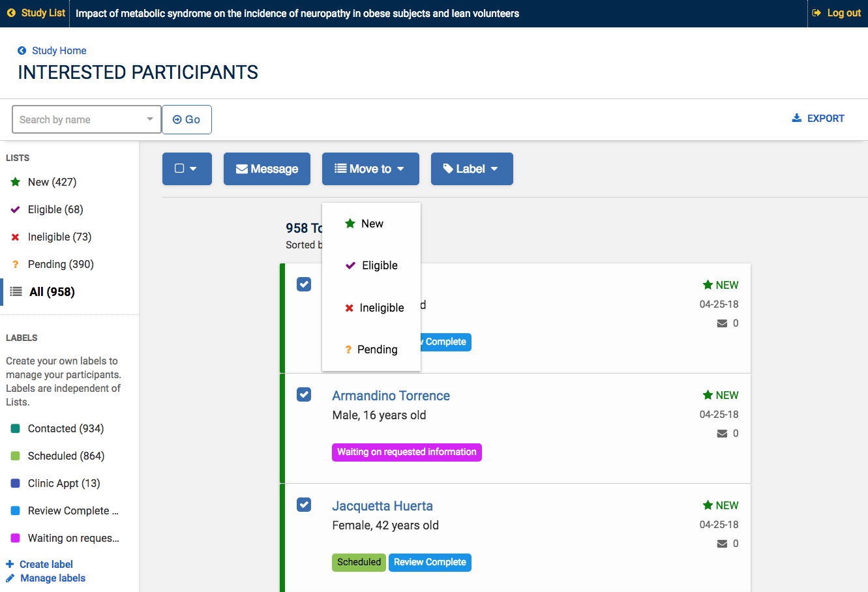
Task: Uncheck Armandino Torrence's checkbox
Action: 304,394
